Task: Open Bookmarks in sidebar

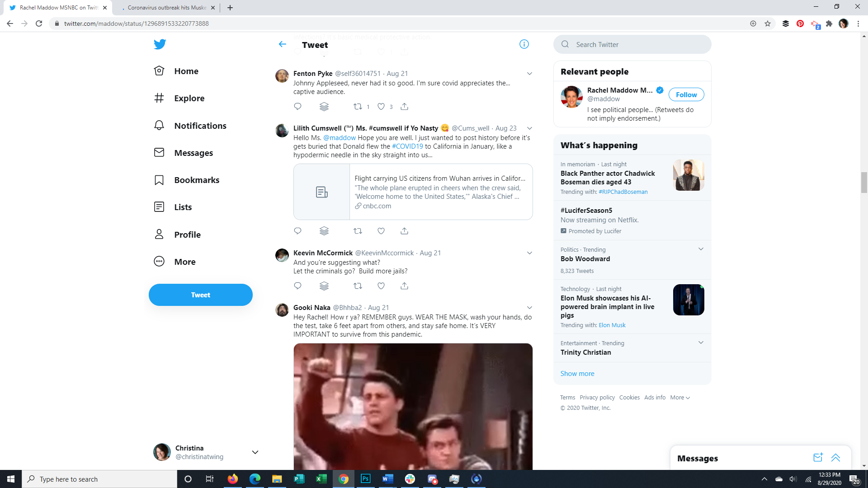Action: (197, 180)
